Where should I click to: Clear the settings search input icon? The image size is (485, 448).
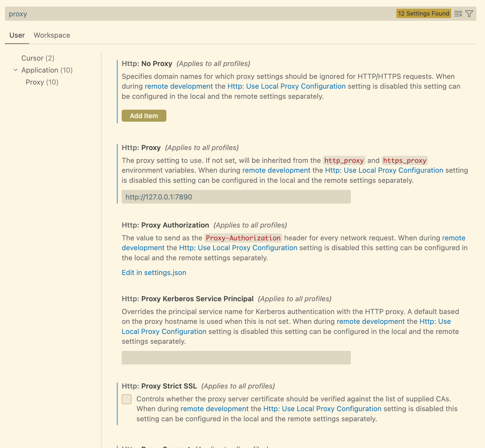pyautogui.click(x=458, y=14)
